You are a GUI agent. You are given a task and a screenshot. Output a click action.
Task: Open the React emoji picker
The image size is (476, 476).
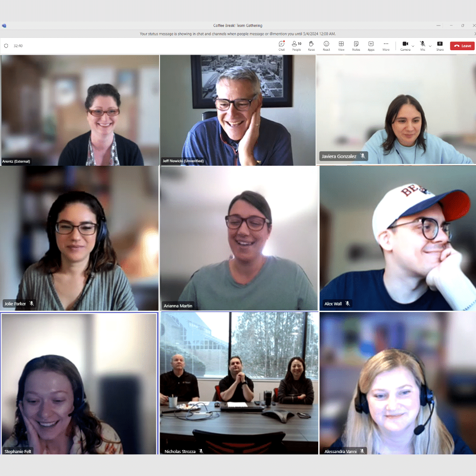point(326,46)
